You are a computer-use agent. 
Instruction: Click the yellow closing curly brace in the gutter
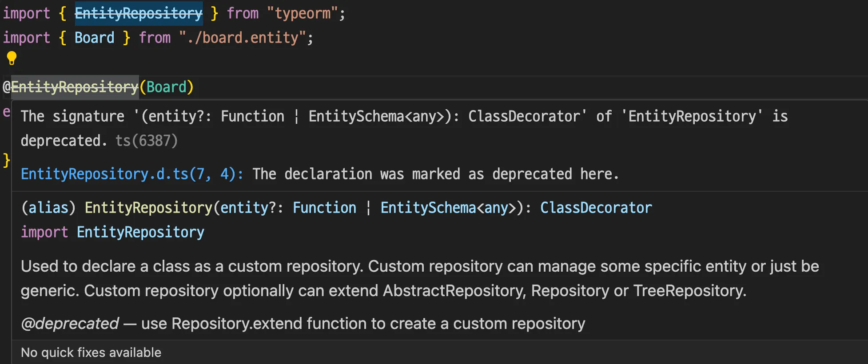point(6,160)
